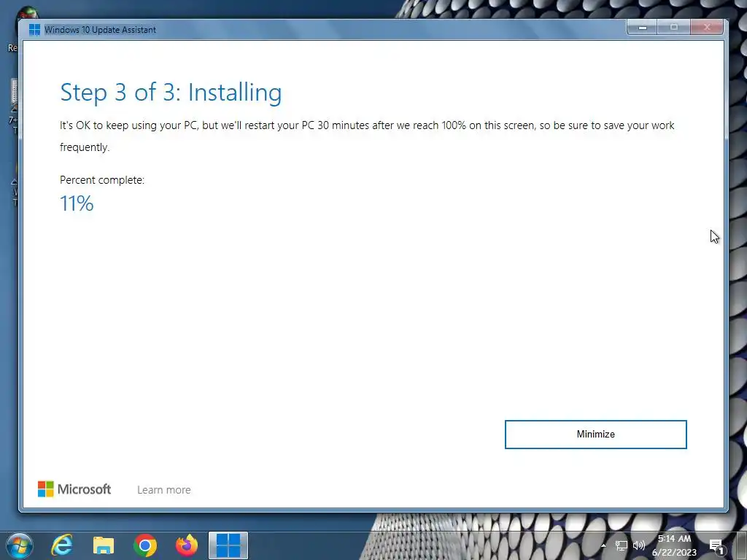This screenshot has width=747, height=560.
Task: Click the 'Windows 10 Update Assistant' title text
Action: 100,29
